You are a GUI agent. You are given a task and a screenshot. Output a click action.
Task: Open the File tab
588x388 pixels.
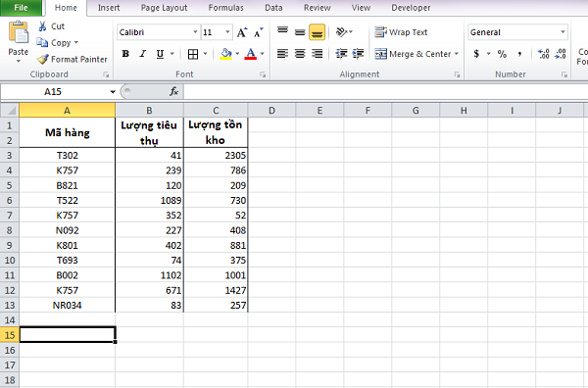click(x=21, y=8)
